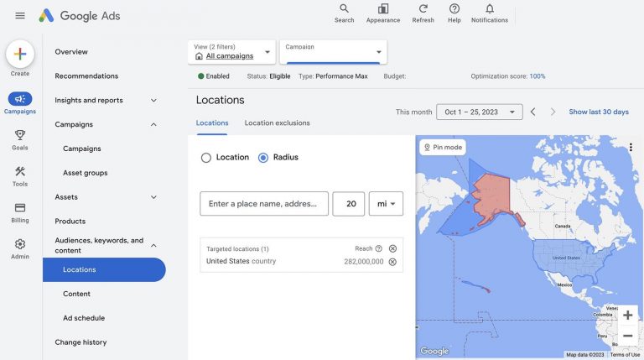Screen dimensions: 644x360
Task: Click the 282,000,000 reach value
Action: point(363,262)
